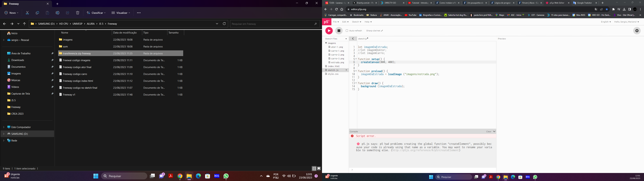Open recent locations chevron beside forward arrow
This screenshot has height=181, width=644.
pyautogui.click(x=18, y=24)
